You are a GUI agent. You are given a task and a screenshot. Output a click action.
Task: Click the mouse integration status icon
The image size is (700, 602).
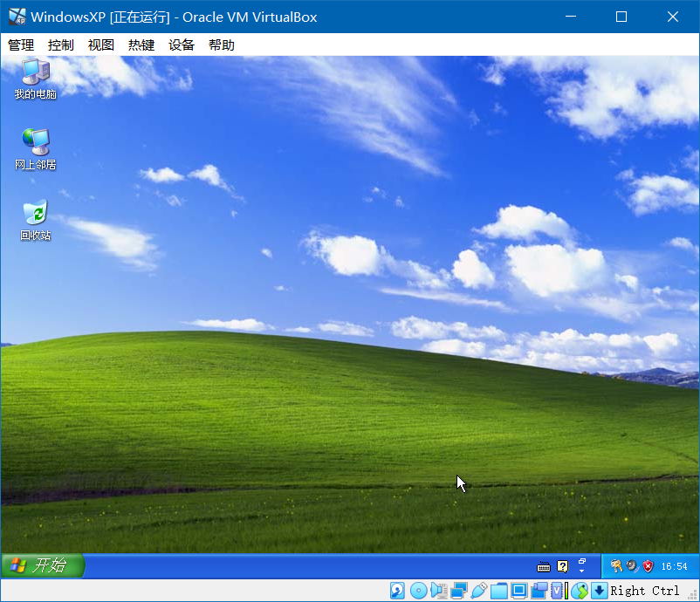click(580, 591)
